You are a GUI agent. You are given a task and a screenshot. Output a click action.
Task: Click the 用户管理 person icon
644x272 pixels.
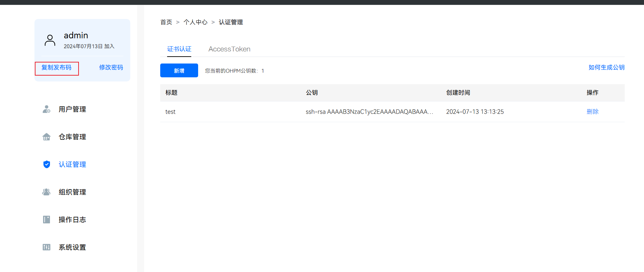pyautogui.click(x=47, y=109)
